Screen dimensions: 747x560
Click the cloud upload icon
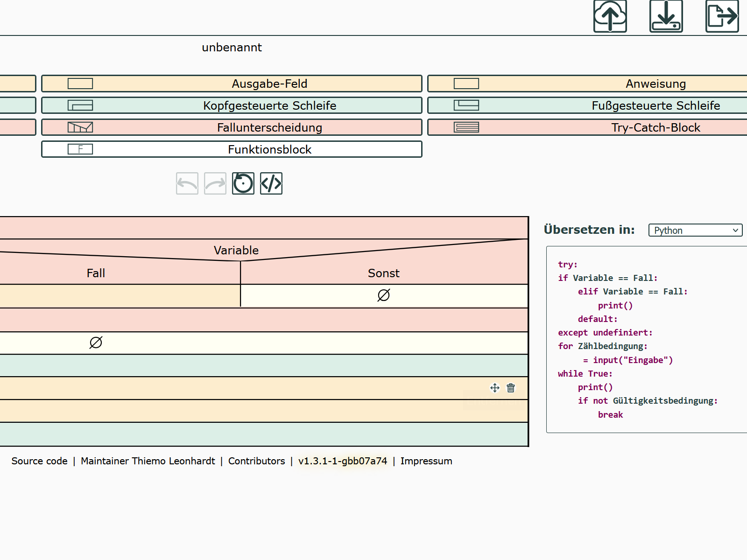point(610,16)
